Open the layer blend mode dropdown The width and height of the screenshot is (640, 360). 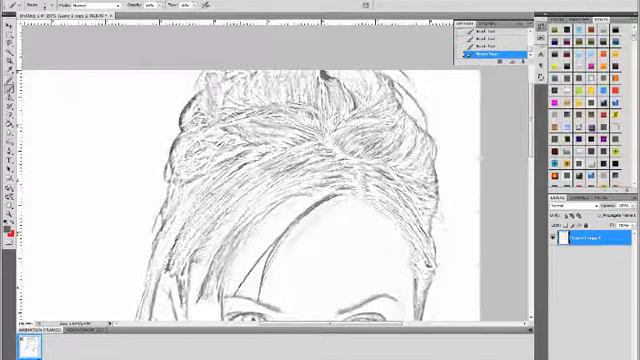[x=573, y=206]
